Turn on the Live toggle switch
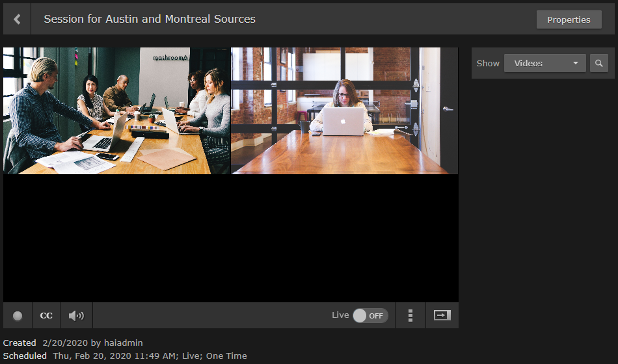 (x=369, y=316)
